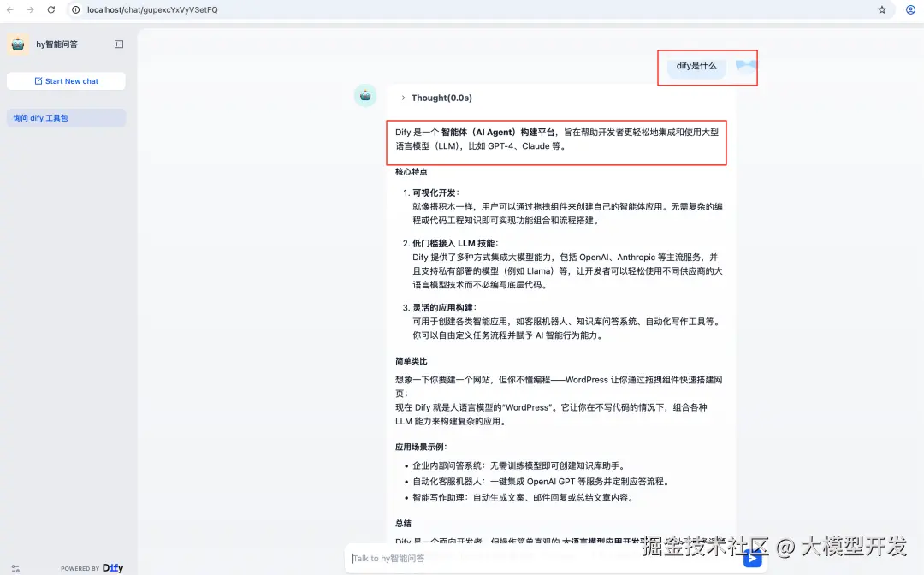Open the Dify logo link
The image size is (924, 575).
(x=113, y=568)
